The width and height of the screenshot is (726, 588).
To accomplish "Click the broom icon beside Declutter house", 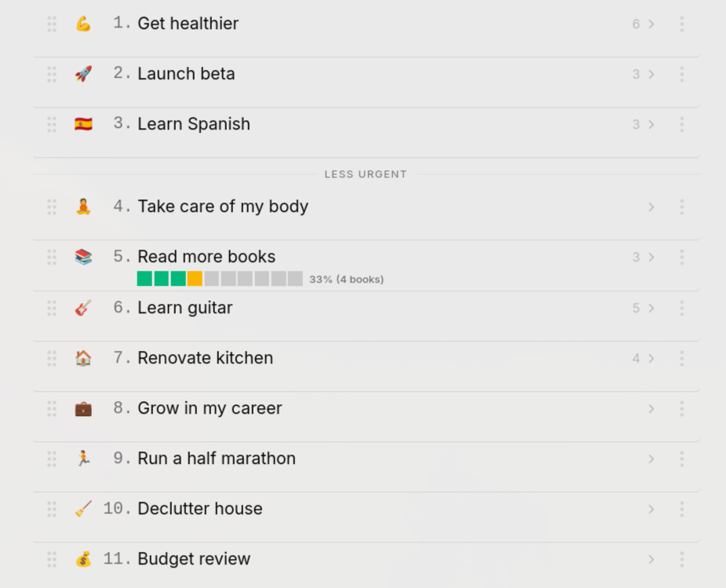I will point(83,509).
